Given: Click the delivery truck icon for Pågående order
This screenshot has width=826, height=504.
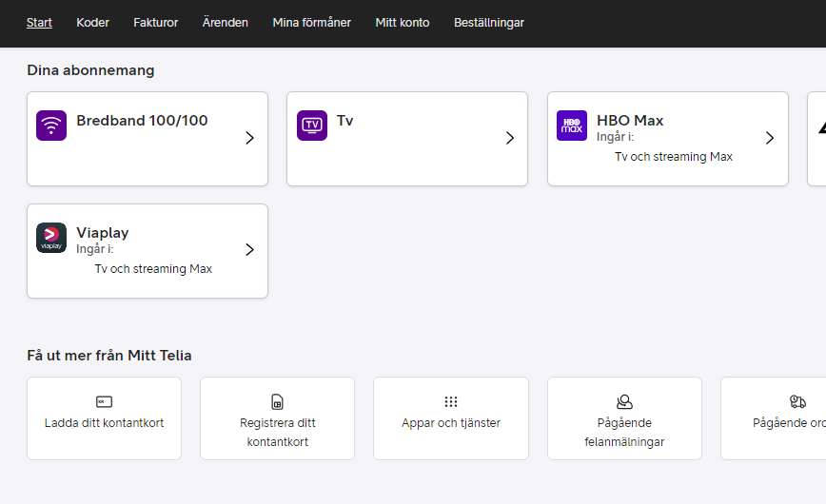Looking at the screenshot, I should click(797, 402).
